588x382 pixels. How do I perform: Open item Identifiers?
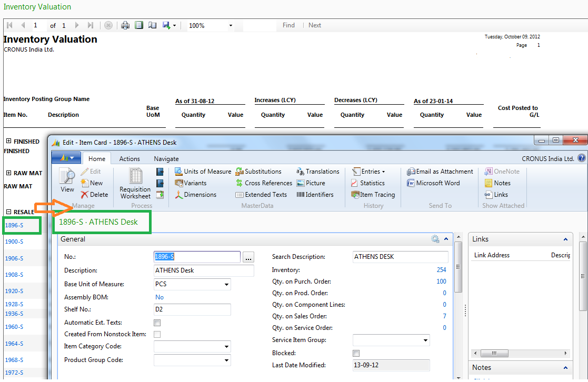pos(315,195)
